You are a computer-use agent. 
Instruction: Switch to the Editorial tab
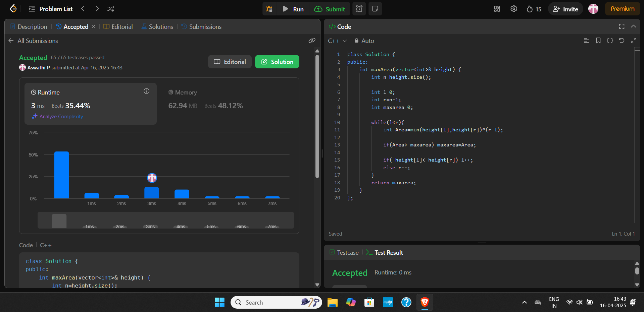118,26
